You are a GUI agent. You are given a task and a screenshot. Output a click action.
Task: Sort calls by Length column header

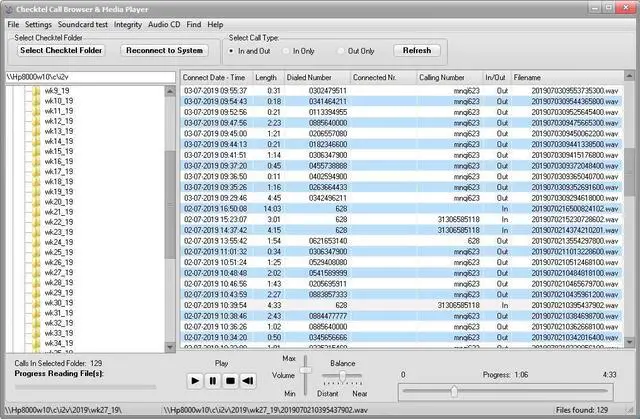[x=266, y=77]
